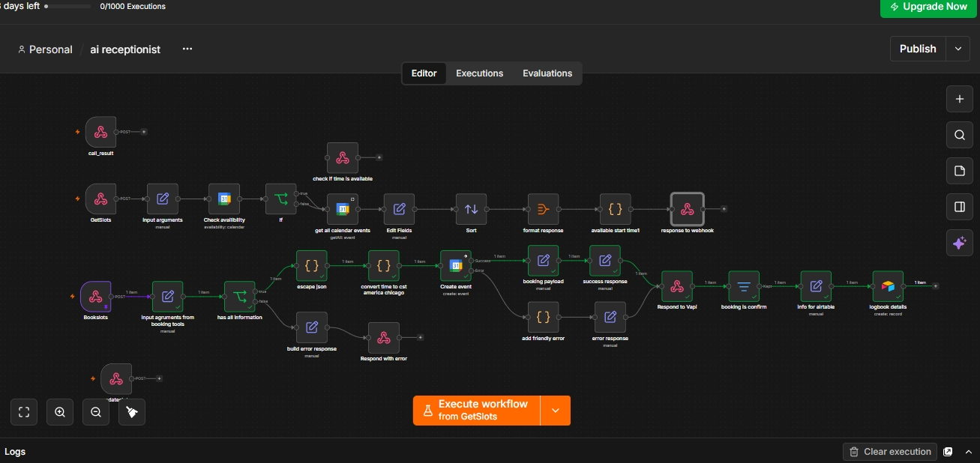The width and height of the screenshot is (980, 463).
Task: Zoom in on the canvas
Action: (60, 412)
